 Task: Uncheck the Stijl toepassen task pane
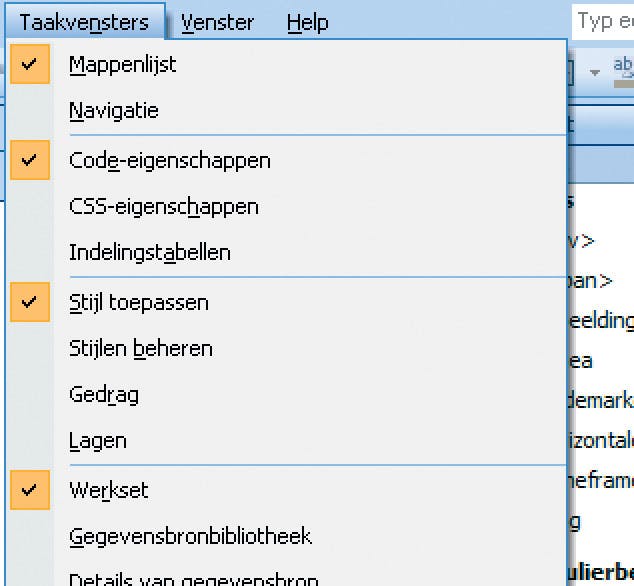pos(138,302)
